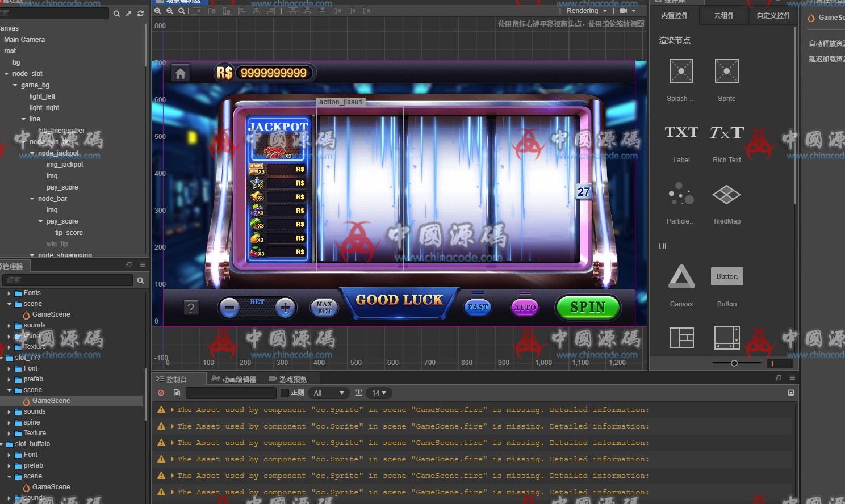
Task: Open the All log-level filter dropdown
Action: point(329,393)
